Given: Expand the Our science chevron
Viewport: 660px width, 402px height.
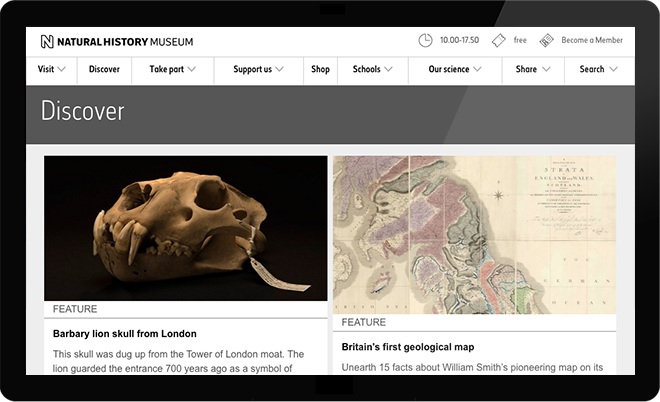Looking at the screenshot, I should coord(477,69).
